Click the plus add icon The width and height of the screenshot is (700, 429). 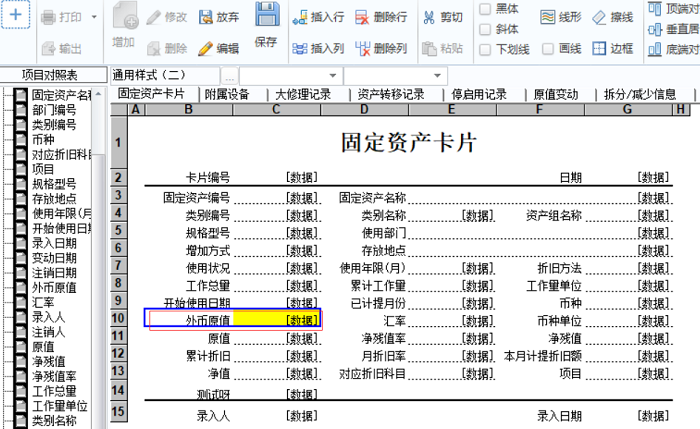pos(16,15)
